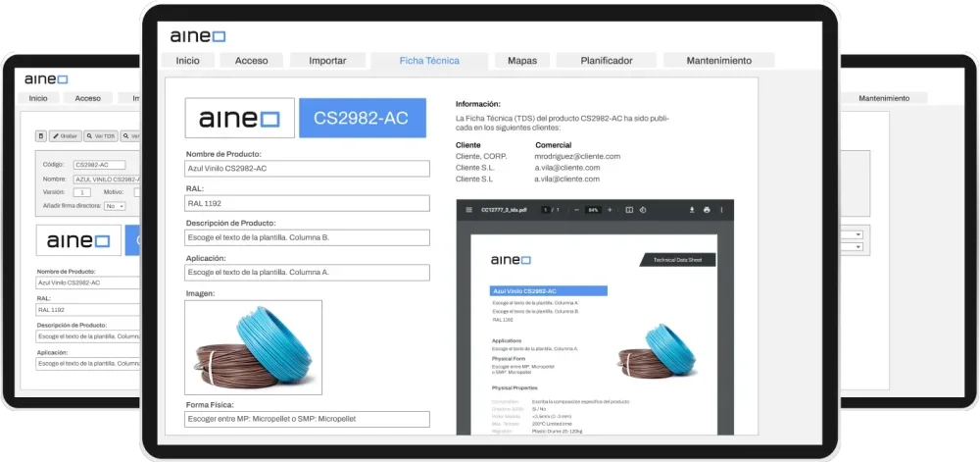
Task: Click the Forma Física input field
Action: click(x=308, y=419)
